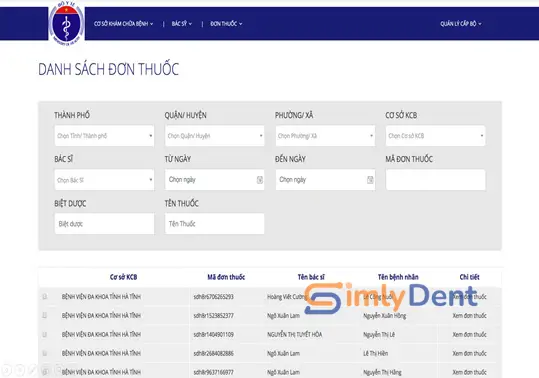Image resolution: width=539 pixels, height=378 pixels.
Task: Open the Đơn thuốc navigation menu
Action: (226, 24)
